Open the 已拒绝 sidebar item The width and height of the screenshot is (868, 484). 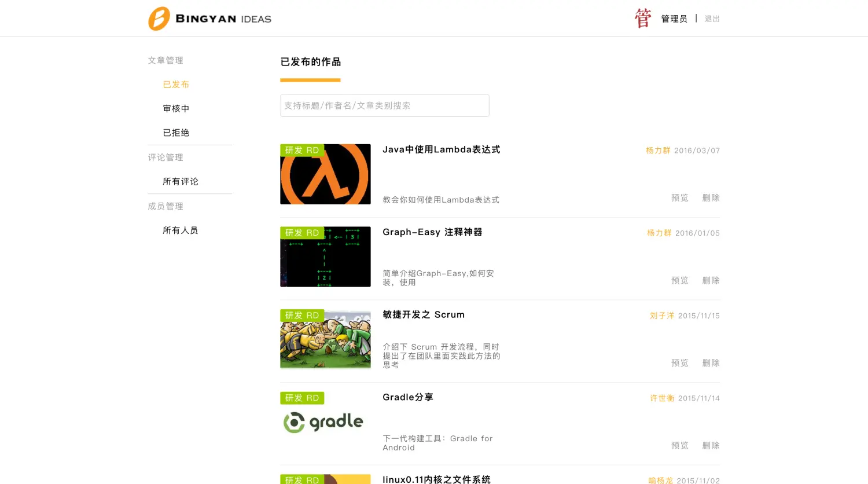tap(176, 133)
